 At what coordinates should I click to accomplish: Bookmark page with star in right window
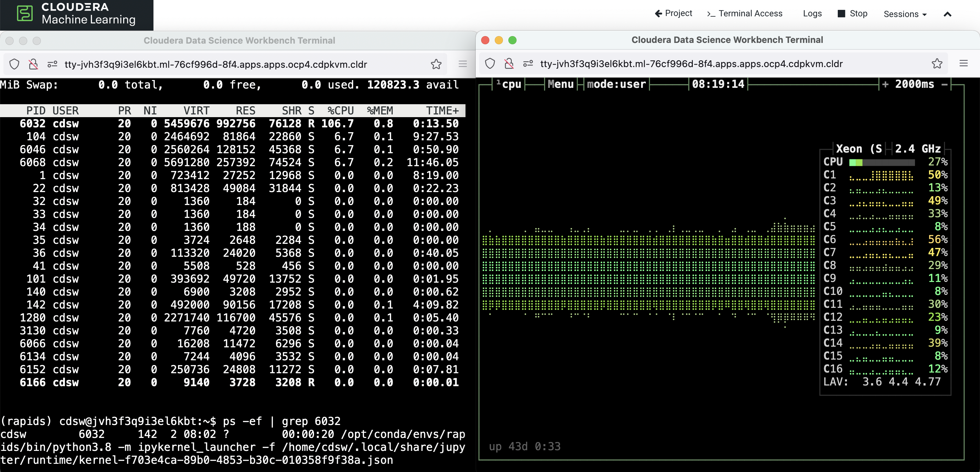tap(937, 64)
